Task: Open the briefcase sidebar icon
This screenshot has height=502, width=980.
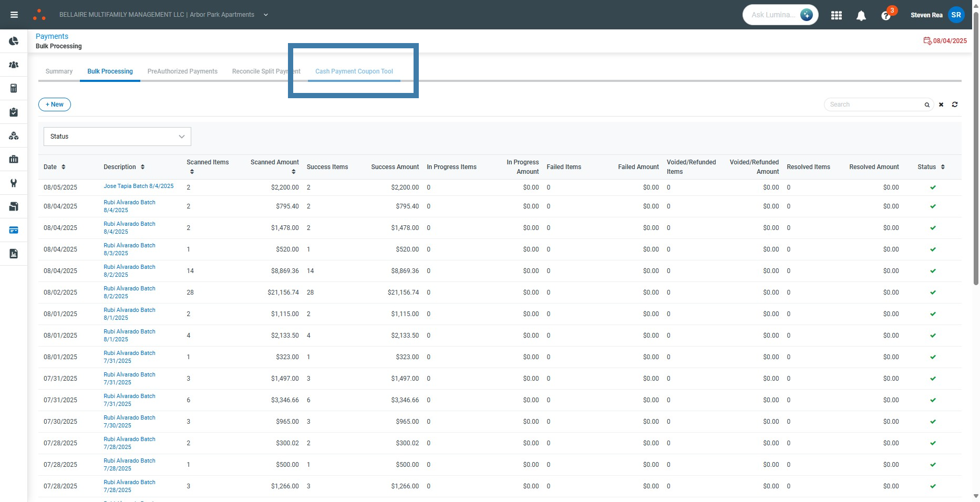Action: coord(14,159)
